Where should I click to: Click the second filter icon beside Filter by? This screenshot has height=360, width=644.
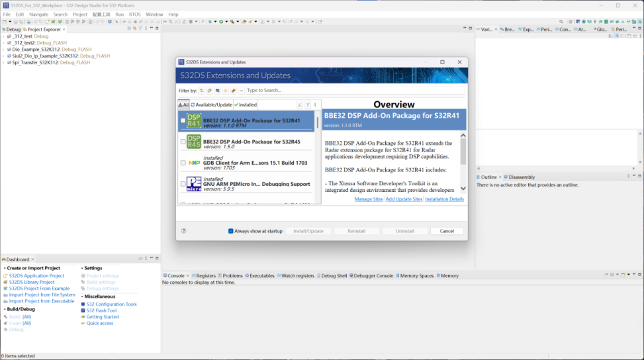pos(209,90)
